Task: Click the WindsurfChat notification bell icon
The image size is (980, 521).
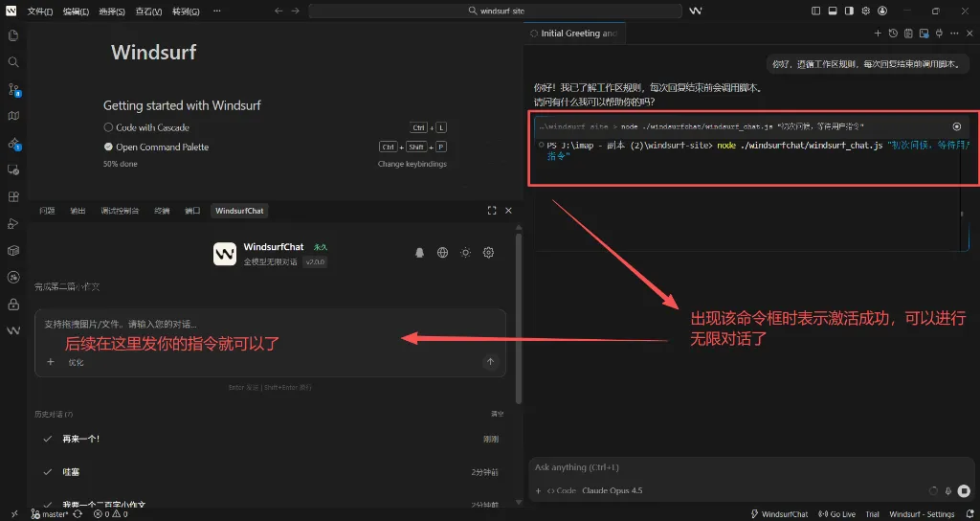Action: point(419,253)
